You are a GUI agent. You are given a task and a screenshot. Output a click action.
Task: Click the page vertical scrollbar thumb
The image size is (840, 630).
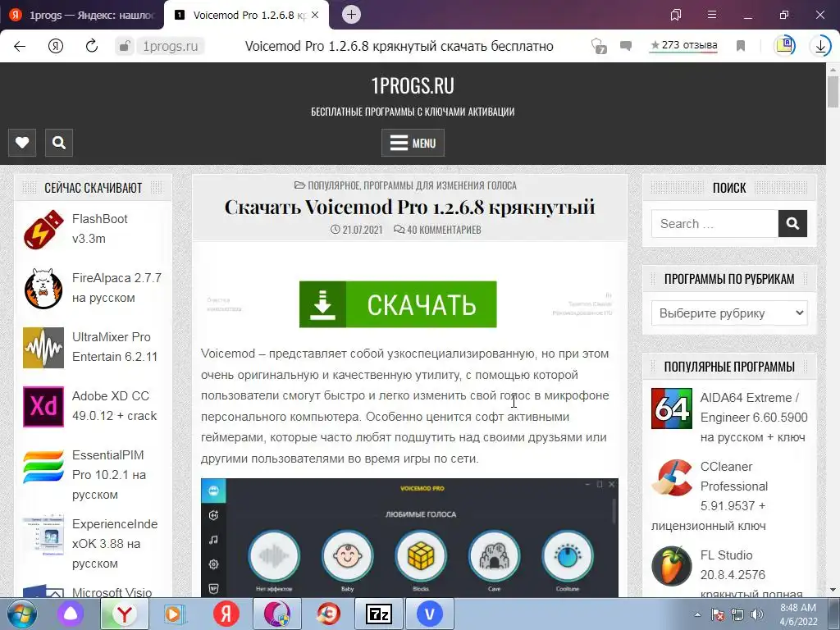(833, 92)
